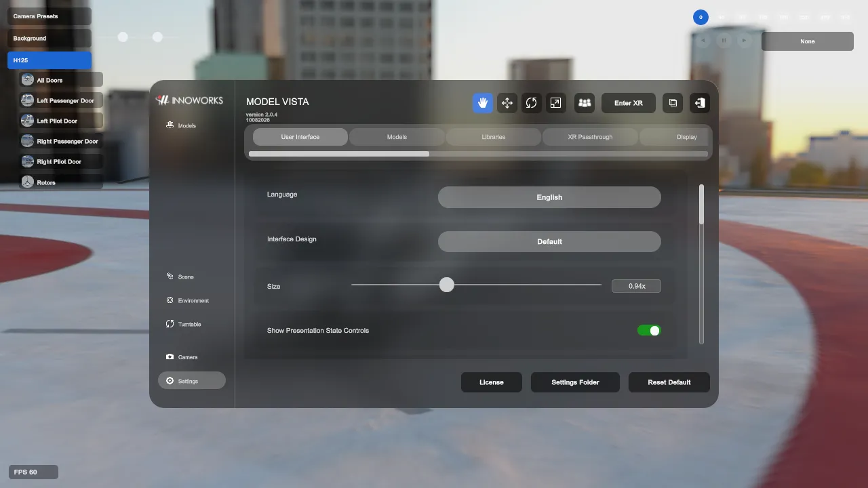Switch to the XR Passthrough tab
Screen dimensions: 868x488
[x=590, y=137]
